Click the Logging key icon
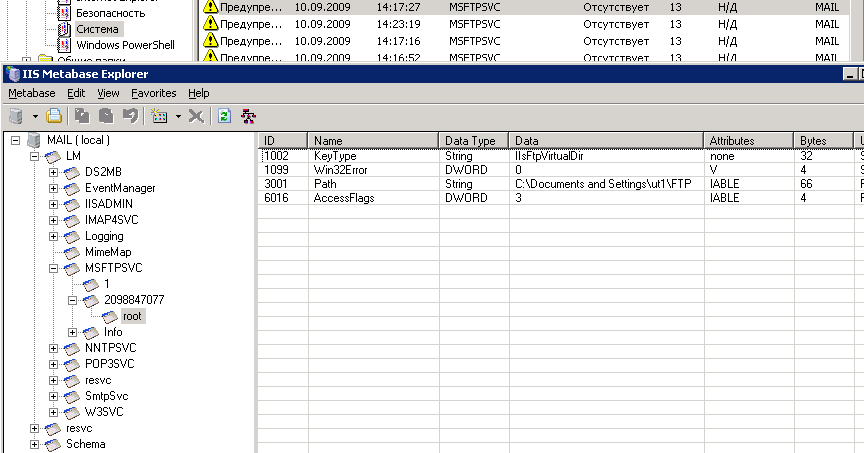This screenshot has width=864, height=453. pyautogui.click(x=72, y=236)
